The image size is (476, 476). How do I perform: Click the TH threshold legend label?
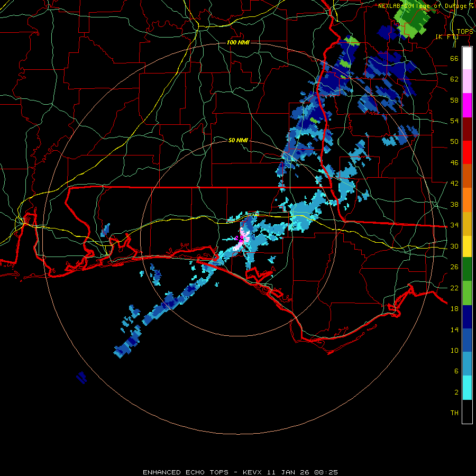tap(454, 413)
